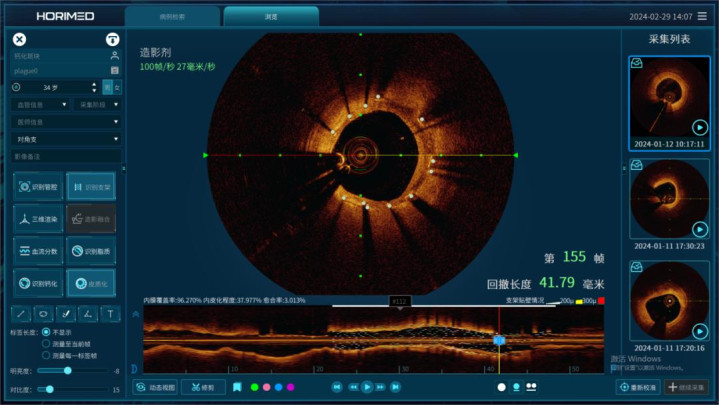Click the bookmark icon in bottom toolbar

pyautogui.click(x=237, y=387)
